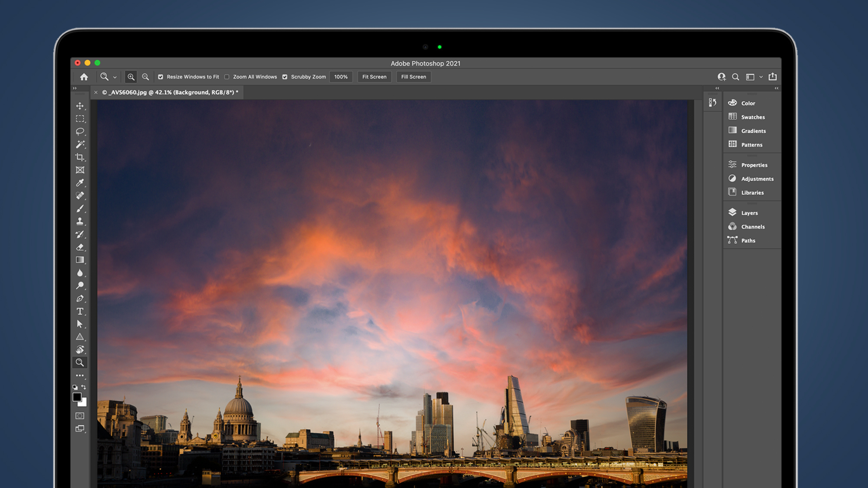The image size is (868, 488).
Task: Share the image via share icon
Action: click(773, 76)
